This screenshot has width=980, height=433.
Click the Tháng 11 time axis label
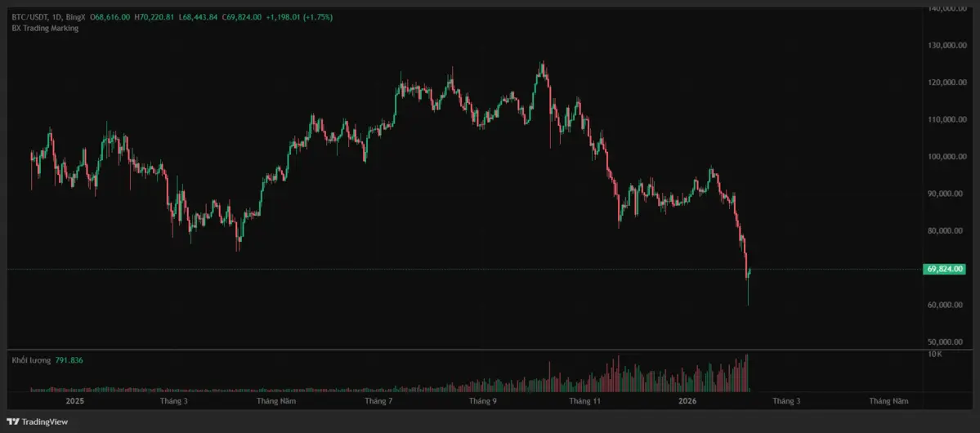coord(585,401)
